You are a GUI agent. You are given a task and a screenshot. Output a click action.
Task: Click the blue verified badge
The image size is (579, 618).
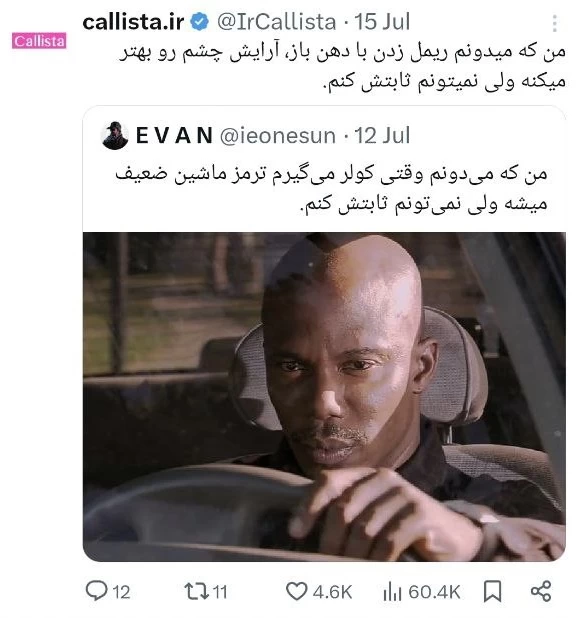click(x=200, y=22)
